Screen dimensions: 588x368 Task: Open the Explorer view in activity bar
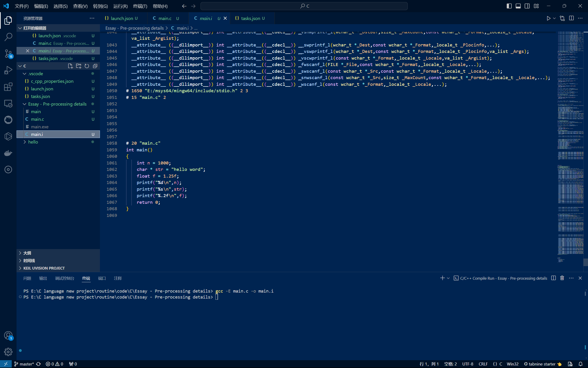coord(8,20)
